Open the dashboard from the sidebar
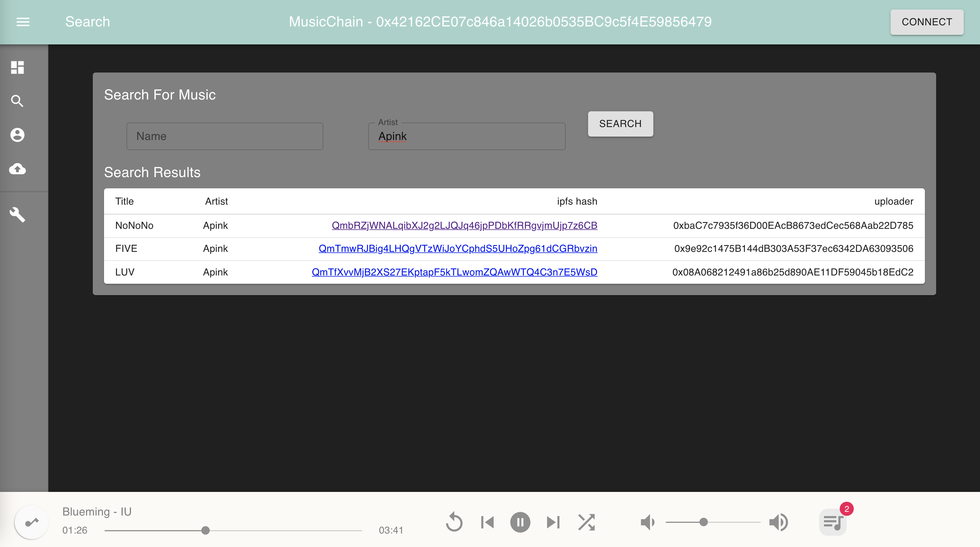 [x=17, y=68]
